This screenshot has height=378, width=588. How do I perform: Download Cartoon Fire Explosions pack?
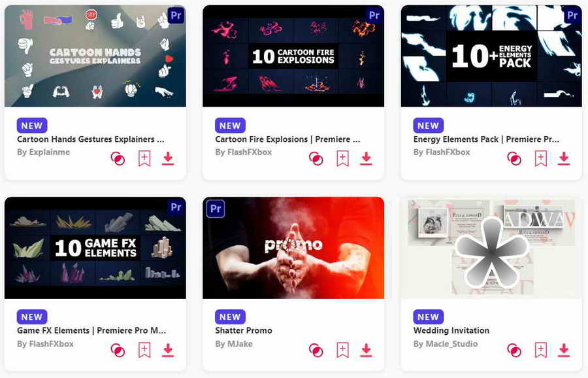tap(366, 158)
